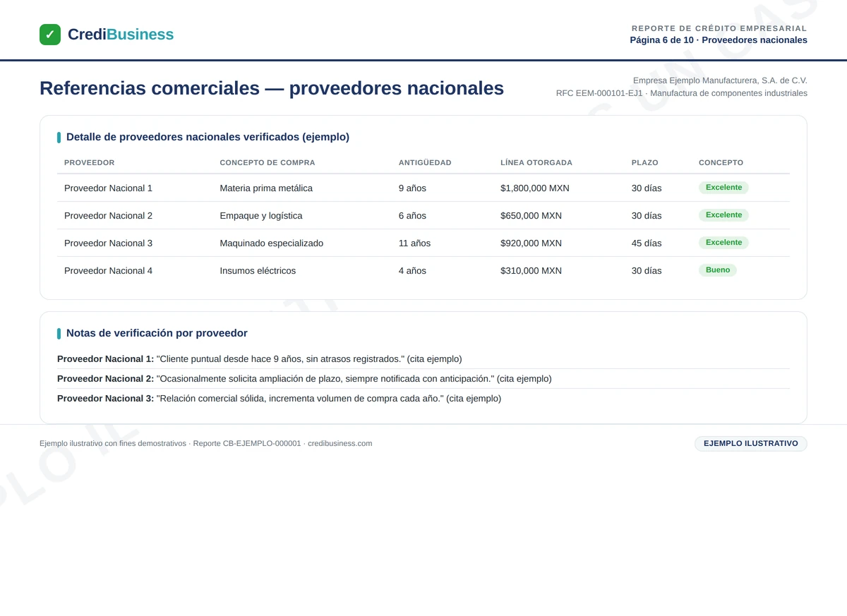The width and height of the screenshot is (847, 616).
Task: Click the 'Referencias comerciales — proveedores nacionales' title
Action: click(x=272, y=88)
